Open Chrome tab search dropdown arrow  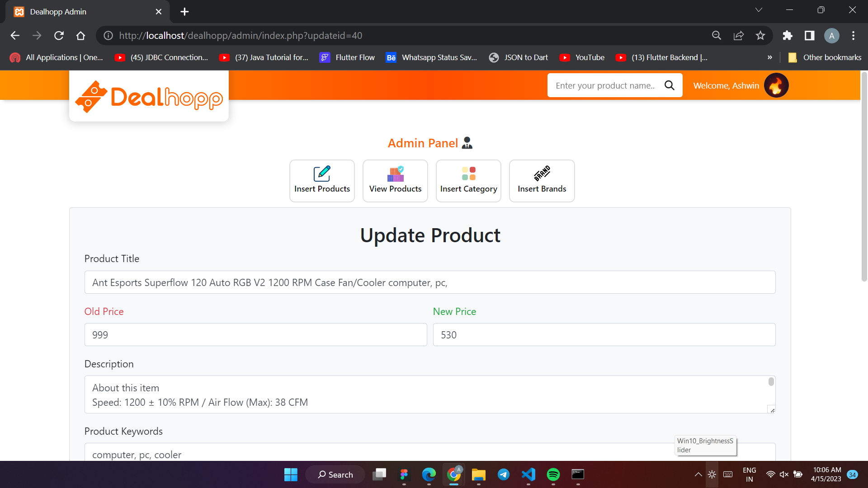pos(759,10)
